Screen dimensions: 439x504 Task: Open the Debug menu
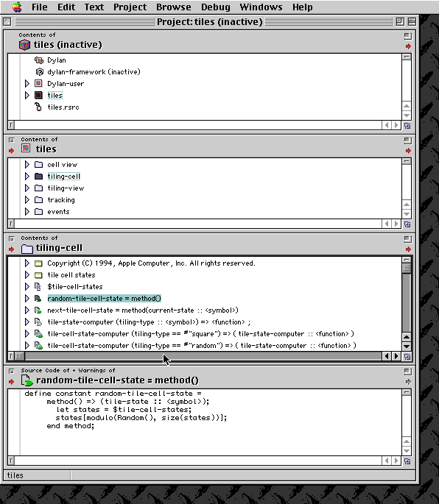tap(215, 7)
